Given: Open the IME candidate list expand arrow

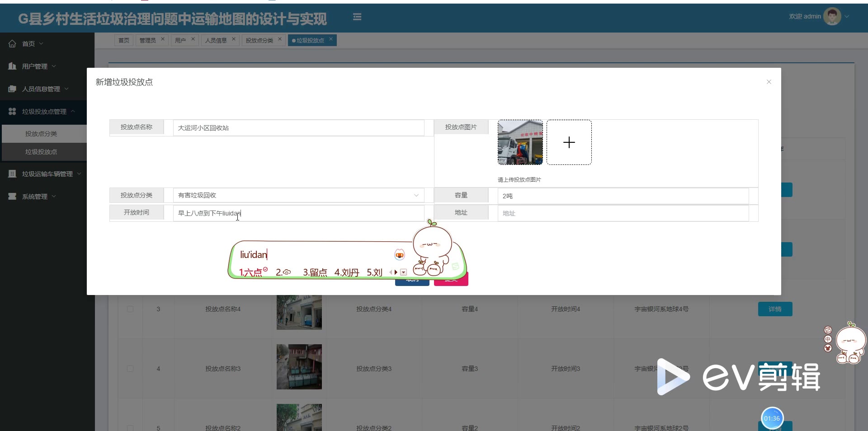Looking at the screenshot, I should [404, 272].
